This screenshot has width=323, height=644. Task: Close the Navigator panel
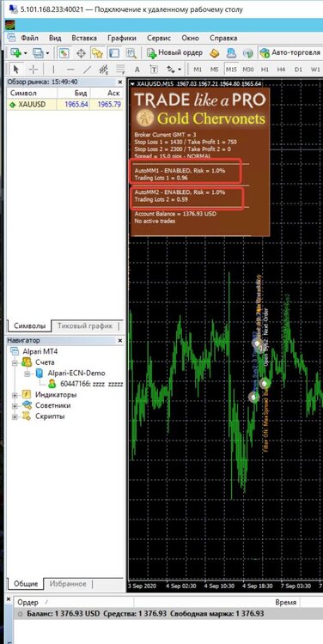click(120, 341)
